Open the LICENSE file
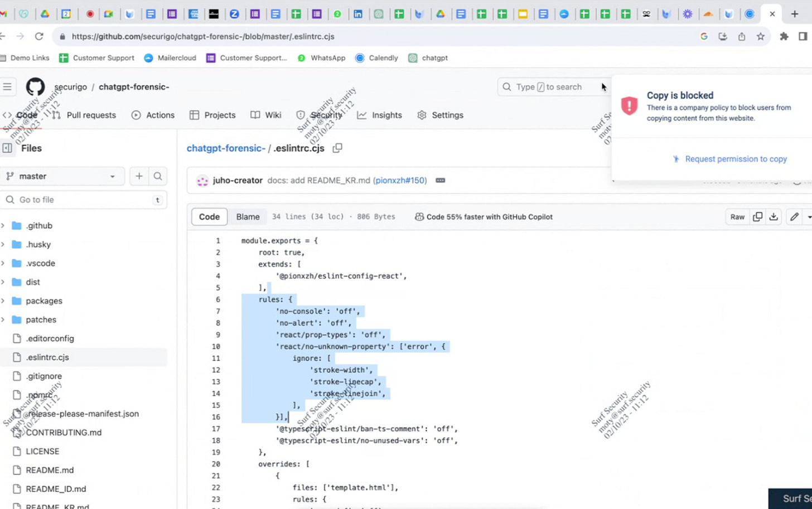812x509 pixels. point(42,452)
